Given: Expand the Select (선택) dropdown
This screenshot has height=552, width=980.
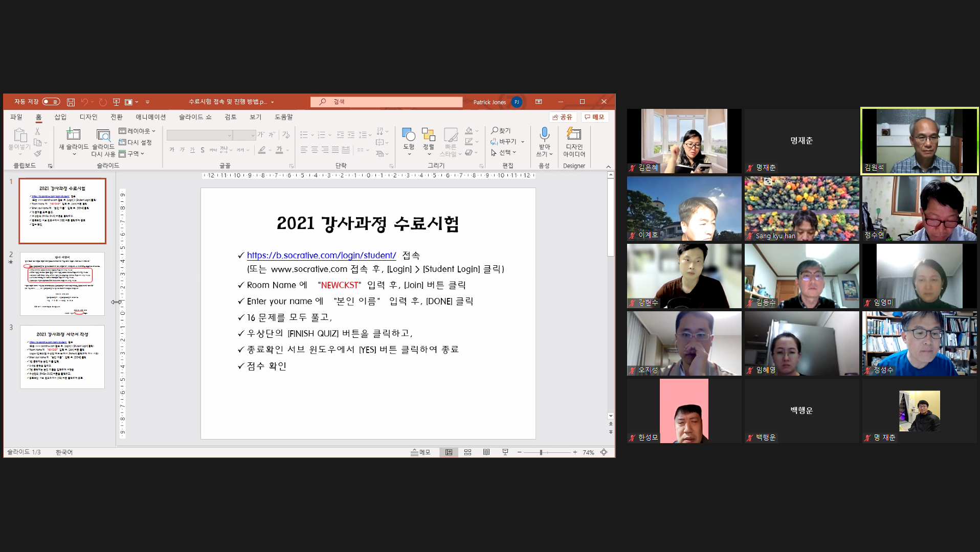Looking at the screenshot, I should point(504,152).
